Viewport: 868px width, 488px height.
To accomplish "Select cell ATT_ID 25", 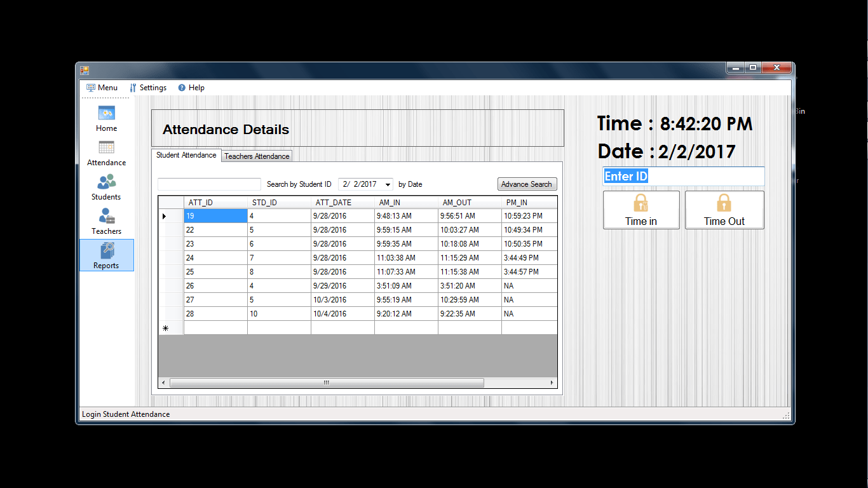I will [x=215, y=272].
